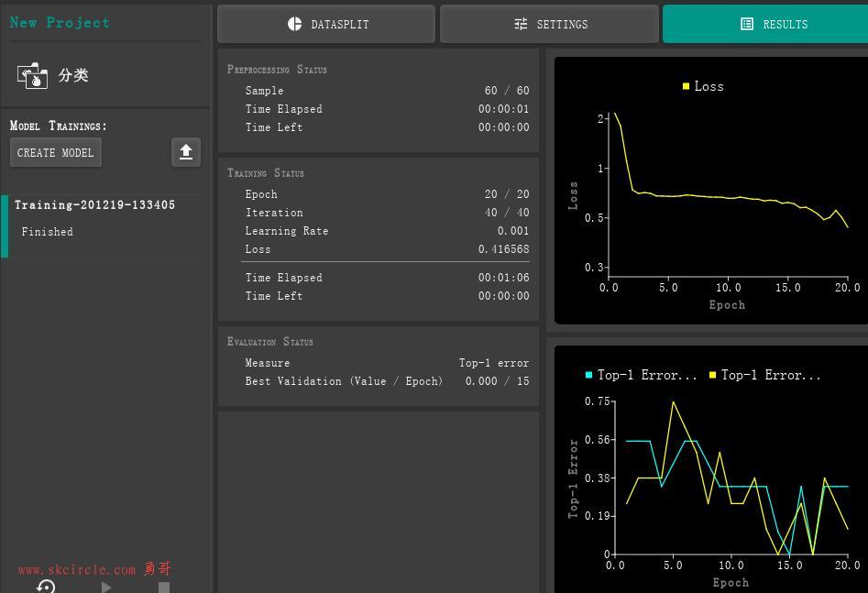Click the sliders icon on SETTINGS tab
Screen dimensions: 868x593
click(521, 24)
